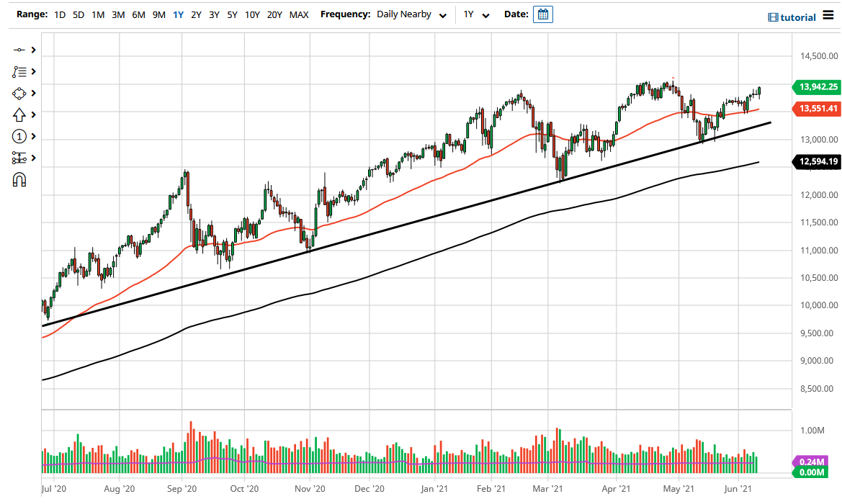Open the Date calendar picker
Viewport: 842px width, 504px height.
click(x=542, y=14)
